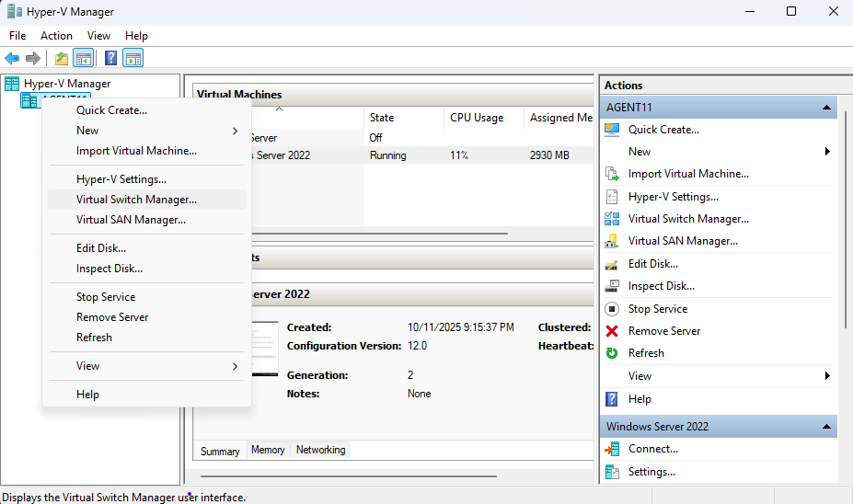Choose Import Virtual Machine in context menu
The width and height of the screenshot is (853, 504).
146,151
